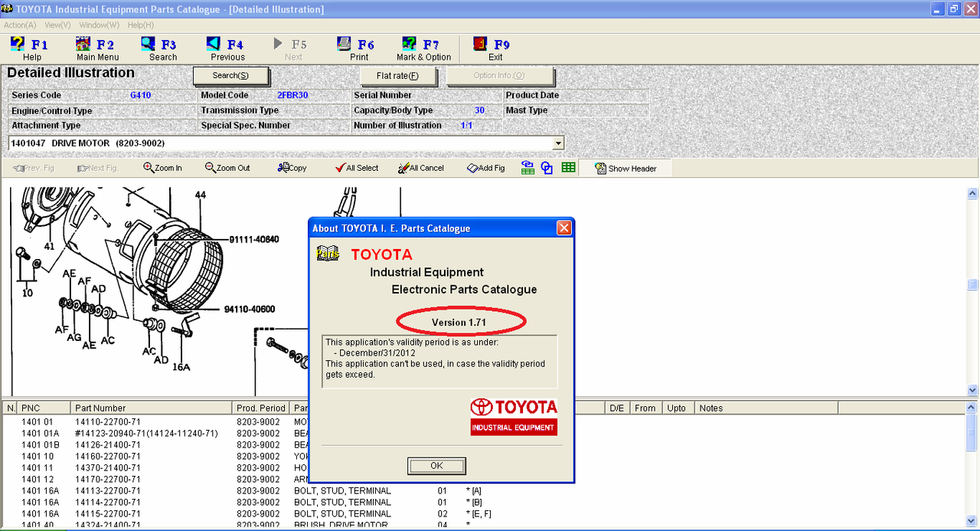Screen dimensions: 980x531
Task: Open the figure selection dropdown arrow
Action: [x=558, y=143]
